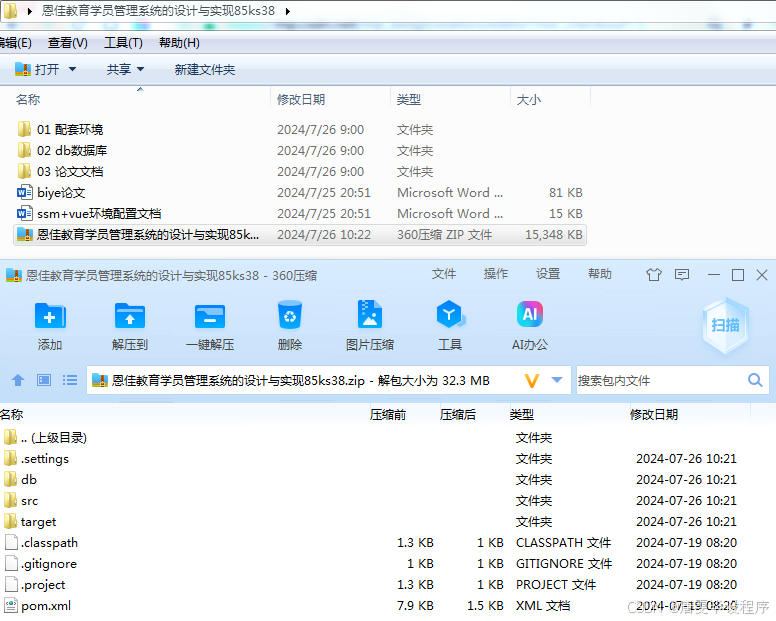
Task: Click the 打开 button in Explorer toolbar
Action: click(x=38, y=69)
